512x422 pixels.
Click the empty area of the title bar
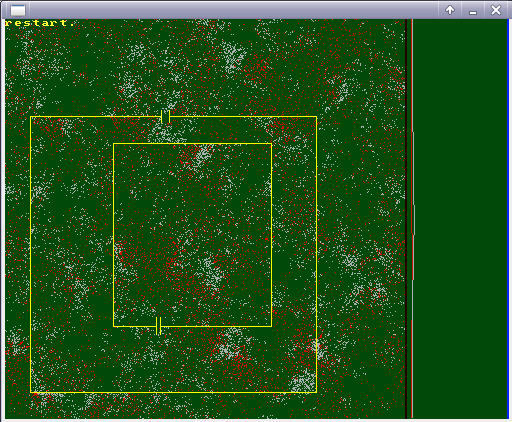[233, 10]
